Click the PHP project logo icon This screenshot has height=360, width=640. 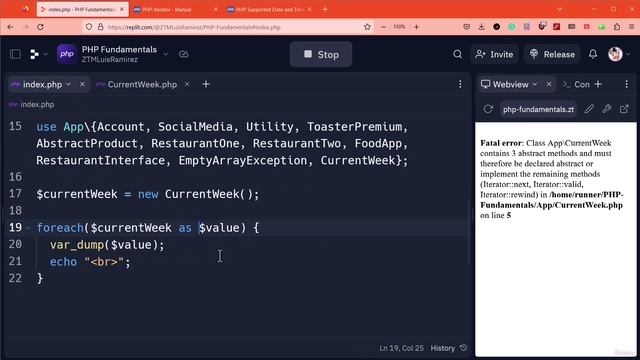coord(67,54)
